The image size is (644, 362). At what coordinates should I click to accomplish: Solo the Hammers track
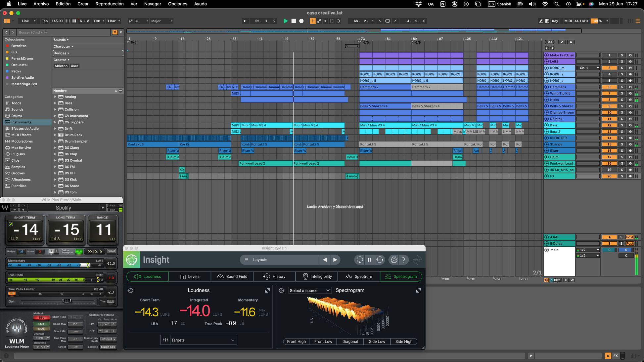coord(621,87)
